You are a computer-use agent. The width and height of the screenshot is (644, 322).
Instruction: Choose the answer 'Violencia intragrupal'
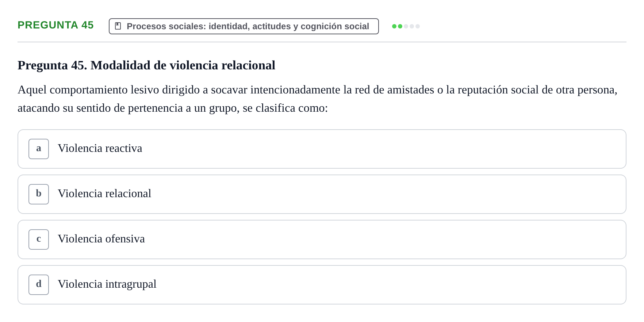pyautogui.click(x=322, y=285)
